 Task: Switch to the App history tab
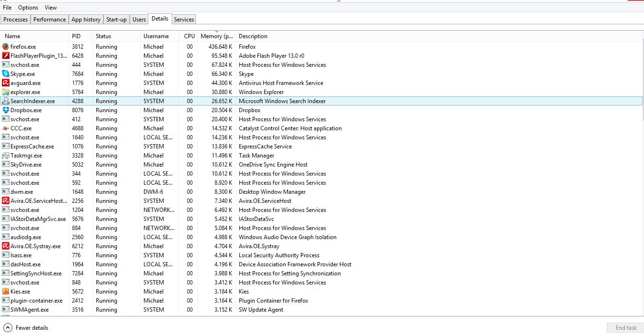pos(86,20)
